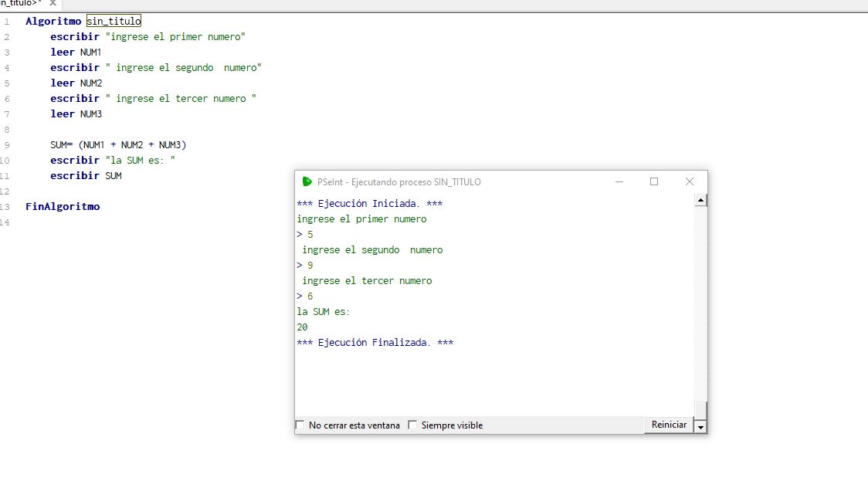Place cursor in the sin_titulo algorithm name
Screen dimensions: 868x498
pyautogui.click(x=114, y=21)
